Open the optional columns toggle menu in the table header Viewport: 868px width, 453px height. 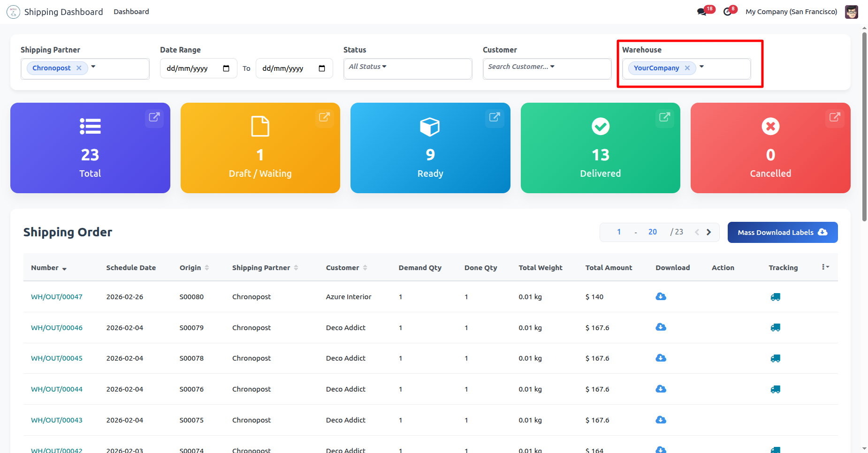pyautogui.click(x=825, y=267)
